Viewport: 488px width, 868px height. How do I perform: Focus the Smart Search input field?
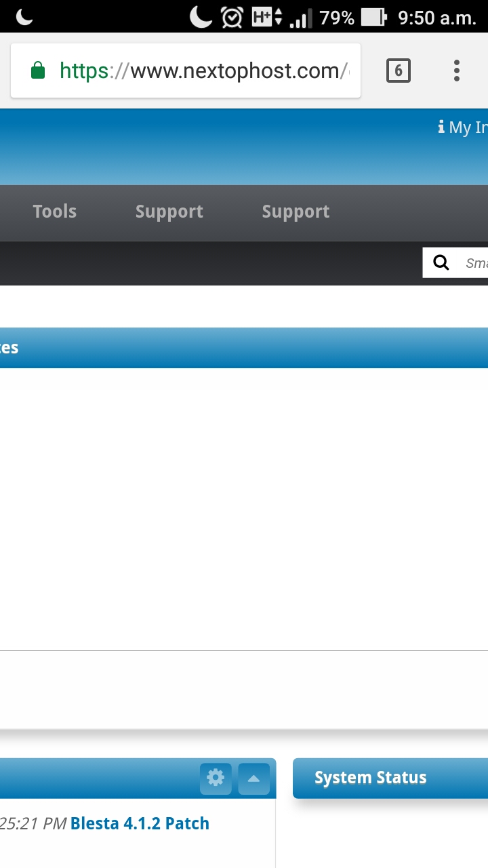point(474,263)
